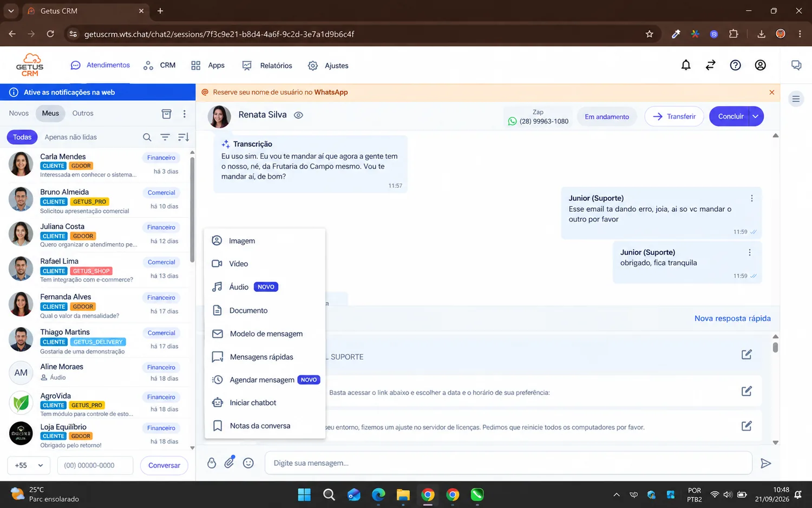
Task: Open the internal chat icon at top right
Action: pos(796,65)
